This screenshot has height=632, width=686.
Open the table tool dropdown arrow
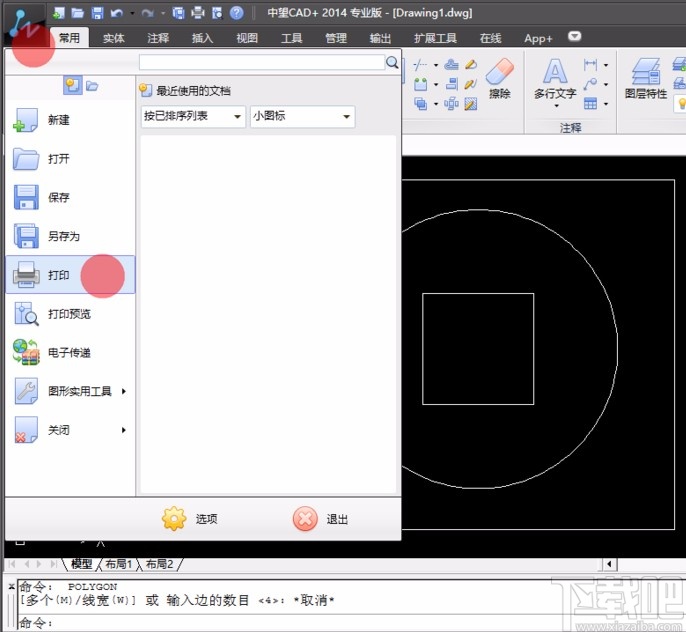click(x=606, y=104)
